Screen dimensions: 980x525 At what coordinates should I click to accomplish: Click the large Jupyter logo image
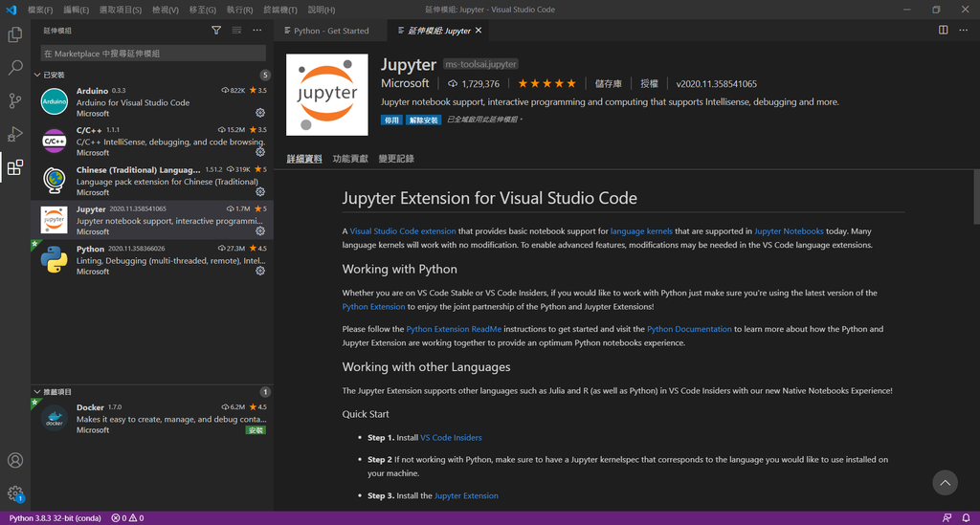click(327, 95)
